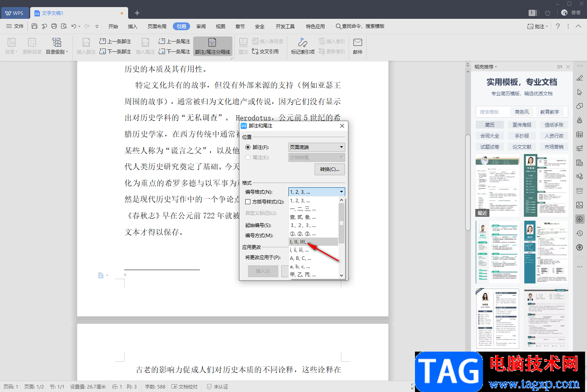Click the 转换(C)... button

click(330, 169)
